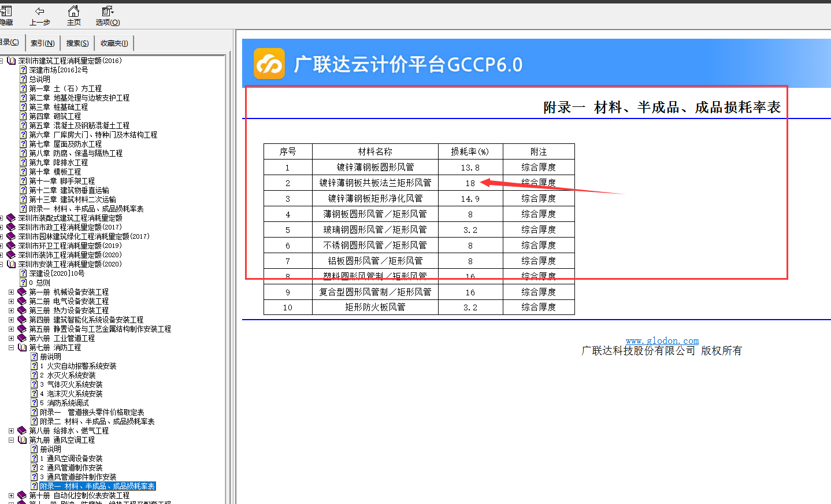Viewport: 831px width, 504px height.
Task: Click table cell 矩形防火板风管
Action: click(x=375, y=307)
